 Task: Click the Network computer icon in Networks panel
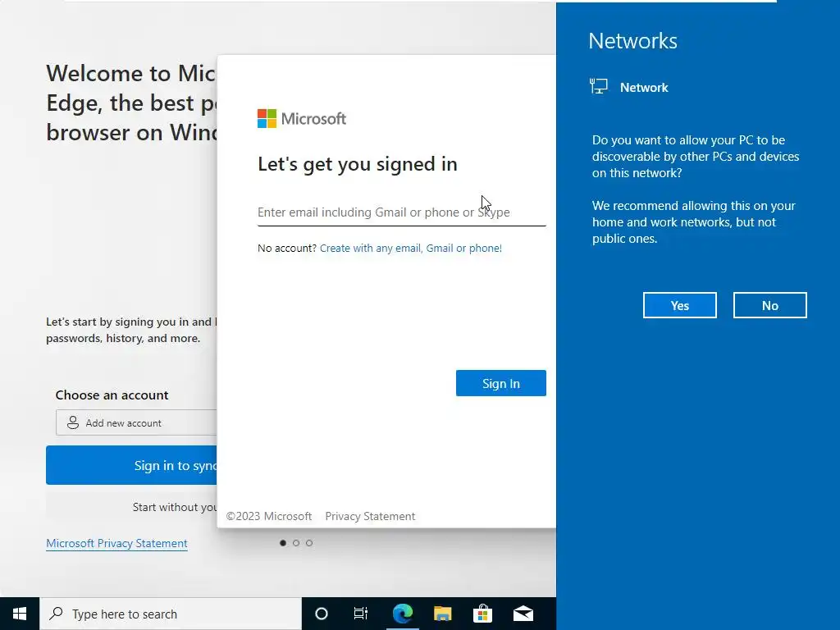pyautogui.click(x=598, y=87)
